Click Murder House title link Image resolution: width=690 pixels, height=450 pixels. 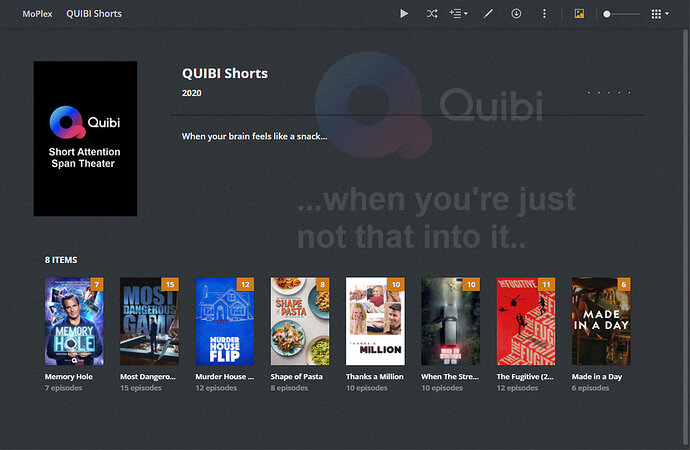coord(224,377)
